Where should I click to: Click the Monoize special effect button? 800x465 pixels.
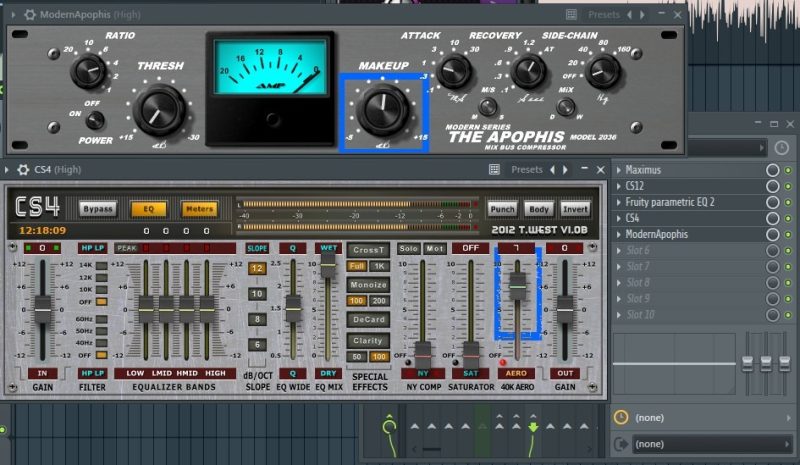tap(368, 285)
